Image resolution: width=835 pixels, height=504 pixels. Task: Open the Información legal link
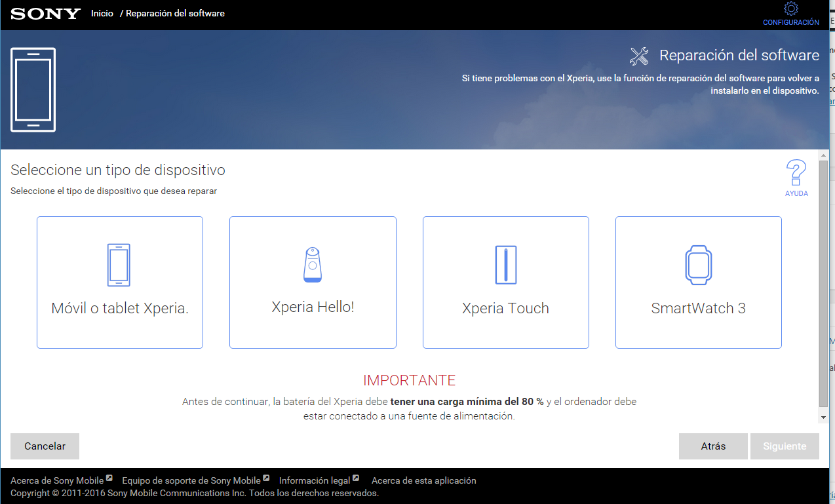tap(315, 480)
